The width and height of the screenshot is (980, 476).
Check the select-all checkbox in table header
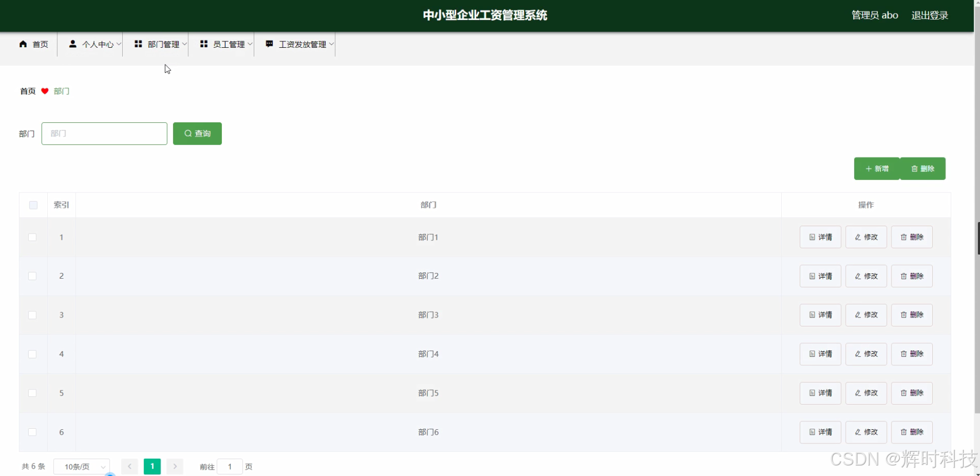33,205
